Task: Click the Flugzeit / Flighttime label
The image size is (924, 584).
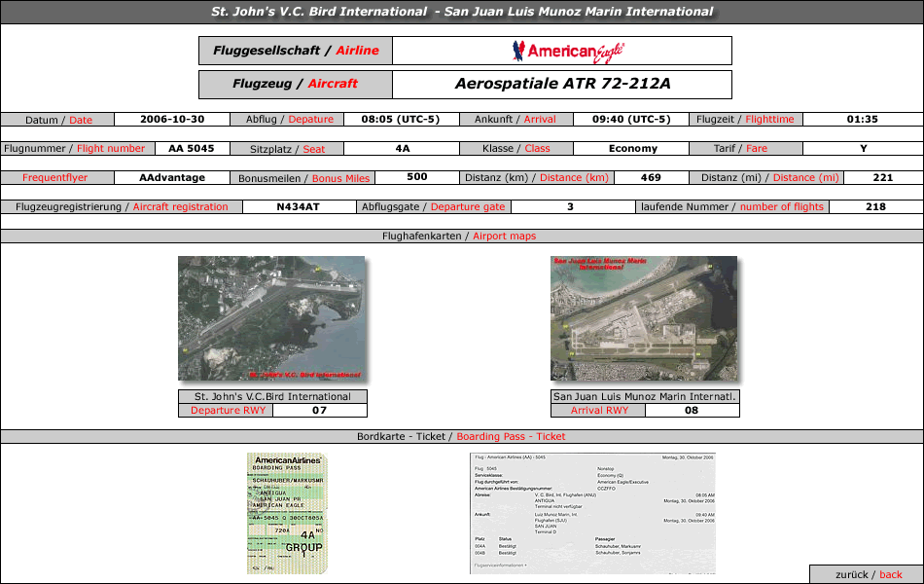Action: [x=745, y=119]
